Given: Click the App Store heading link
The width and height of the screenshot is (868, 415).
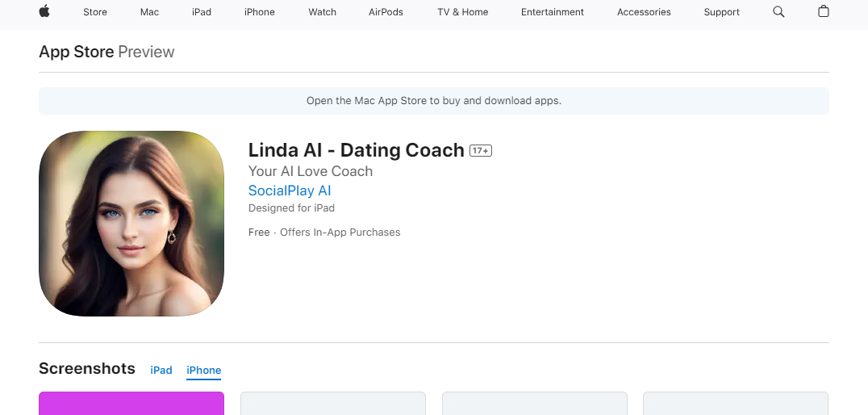Looking at the screenshot, I should tap(77, 52).
